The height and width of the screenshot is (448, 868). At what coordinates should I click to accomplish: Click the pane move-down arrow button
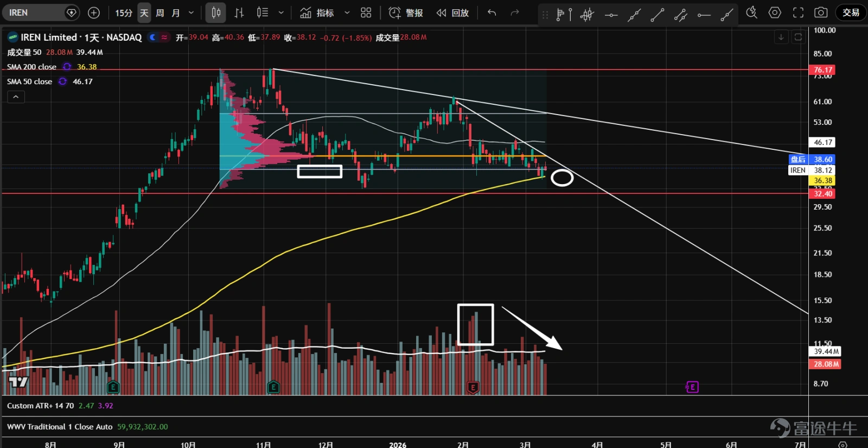[x=781, y=37]
